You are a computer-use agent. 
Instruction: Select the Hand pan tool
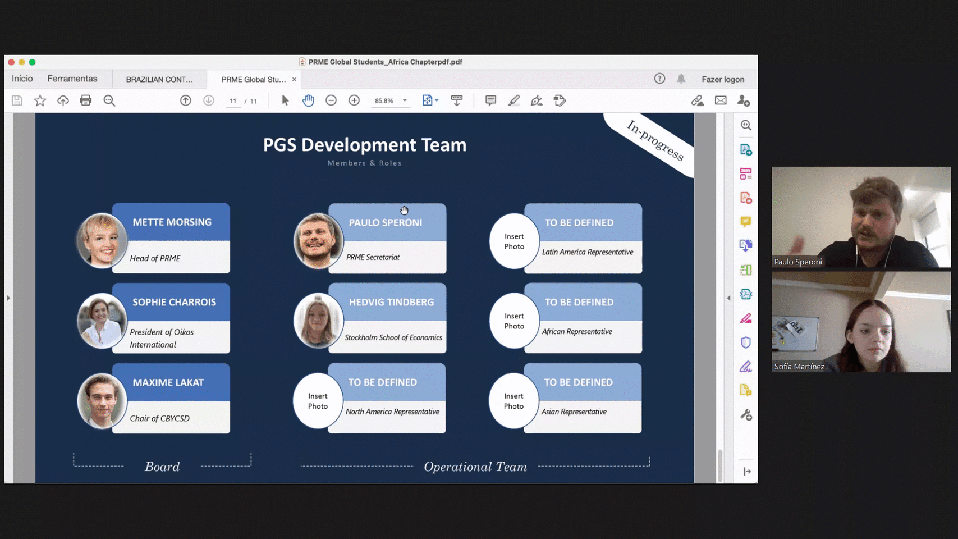[x=308, y=100]
